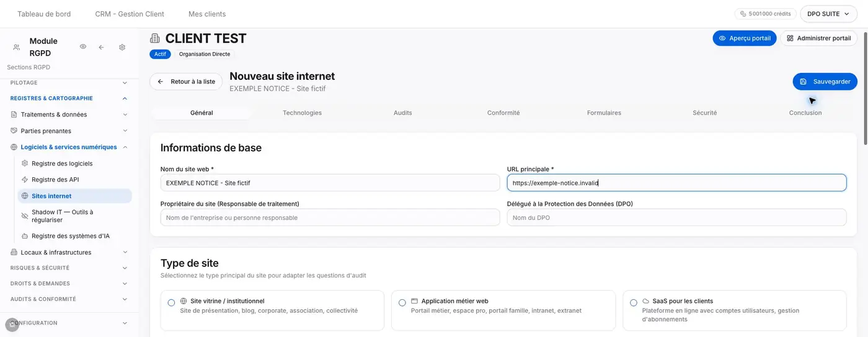Go to the Sécurité tab
Viewport: 868px width, 337px height.
tap(705, 113)
